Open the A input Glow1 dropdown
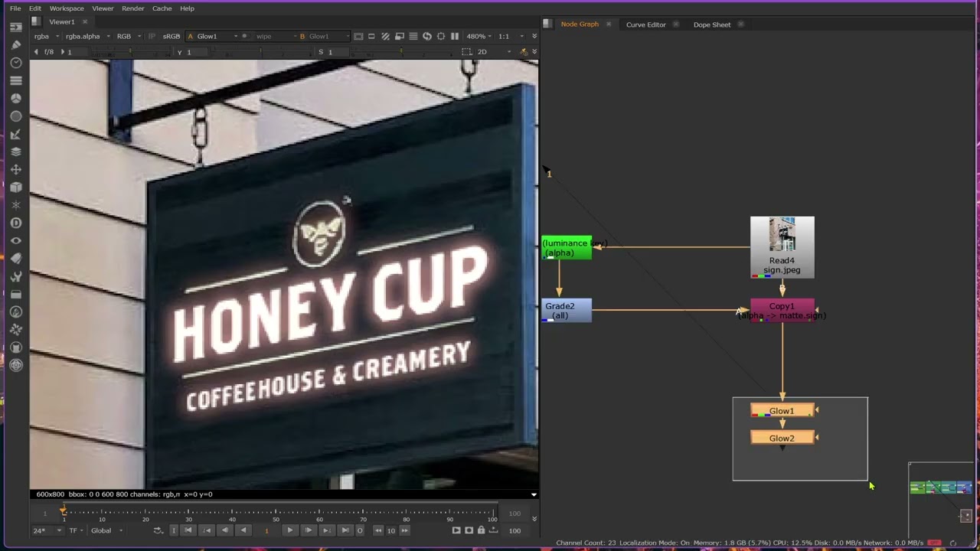Viewport: 980px width, 551px height. [214, 36]
